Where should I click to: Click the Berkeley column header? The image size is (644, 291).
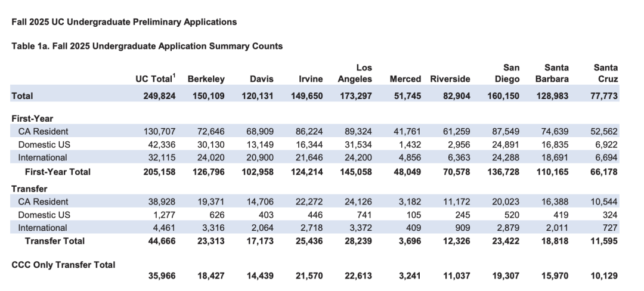point(206,79)
